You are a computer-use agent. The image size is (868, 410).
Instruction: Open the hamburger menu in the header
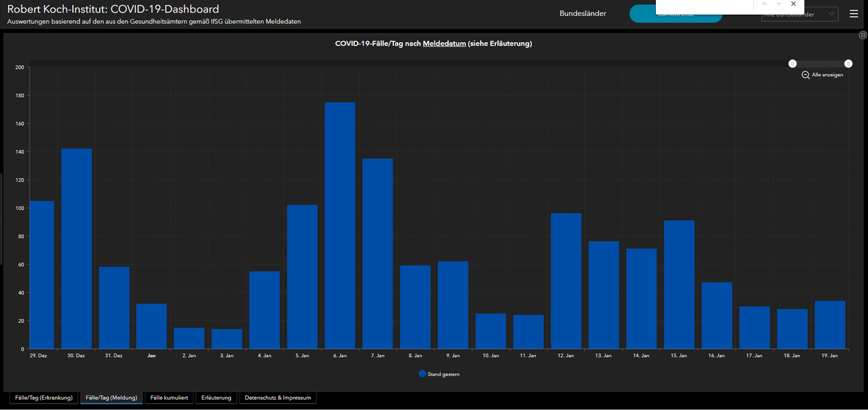click(x=854, y=14)
